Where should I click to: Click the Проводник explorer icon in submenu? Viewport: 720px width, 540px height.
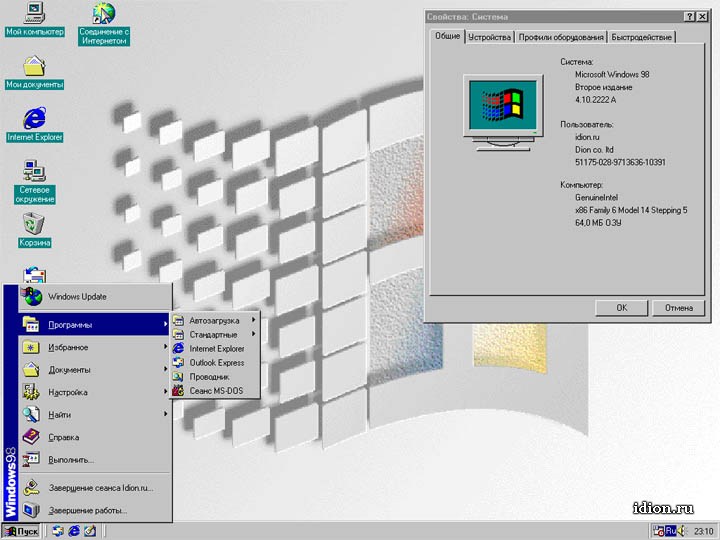pos(178,377)
